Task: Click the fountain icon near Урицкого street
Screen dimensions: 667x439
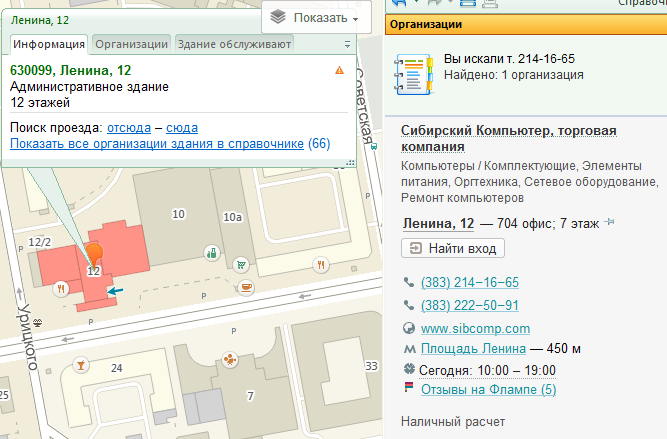Action: pos(37,322)
